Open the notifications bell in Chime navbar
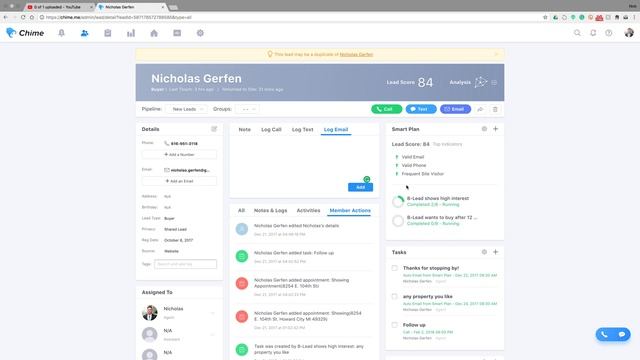This screenshot has height=360, width=640. point(61,33)
